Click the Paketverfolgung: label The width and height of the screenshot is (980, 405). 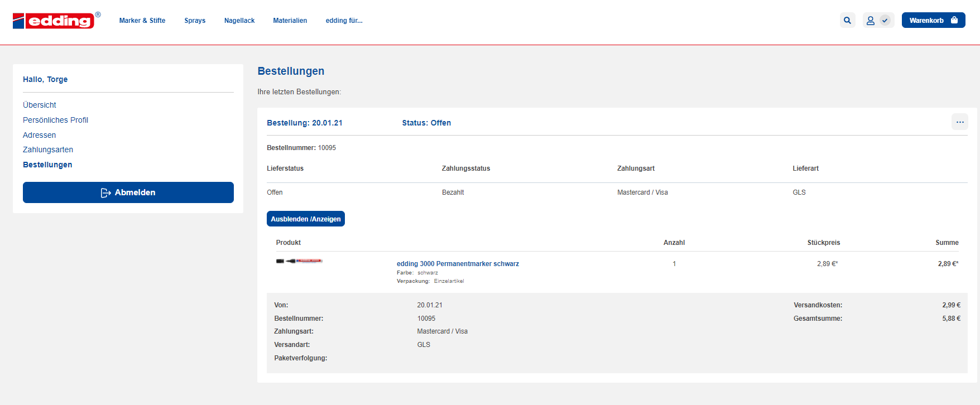pos(301,358)
